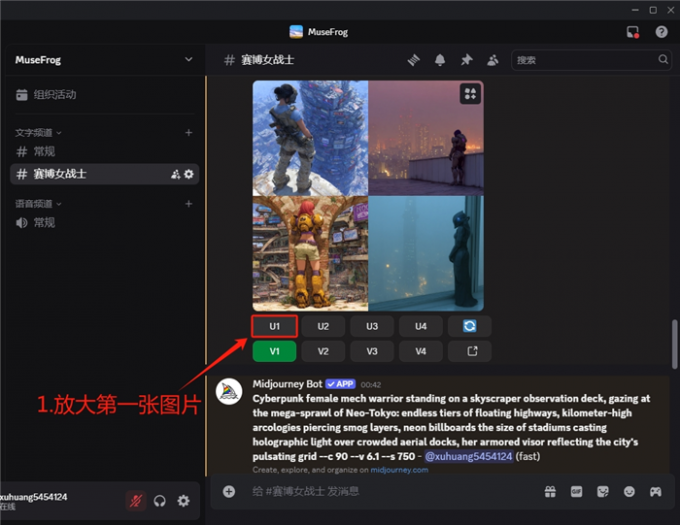680x525 pixels.
Task: Click the notification bell icon
Action: click(x=440, y=60)
